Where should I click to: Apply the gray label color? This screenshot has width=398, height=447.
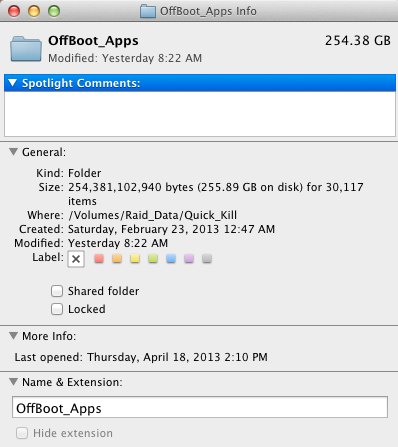point(207,259)
